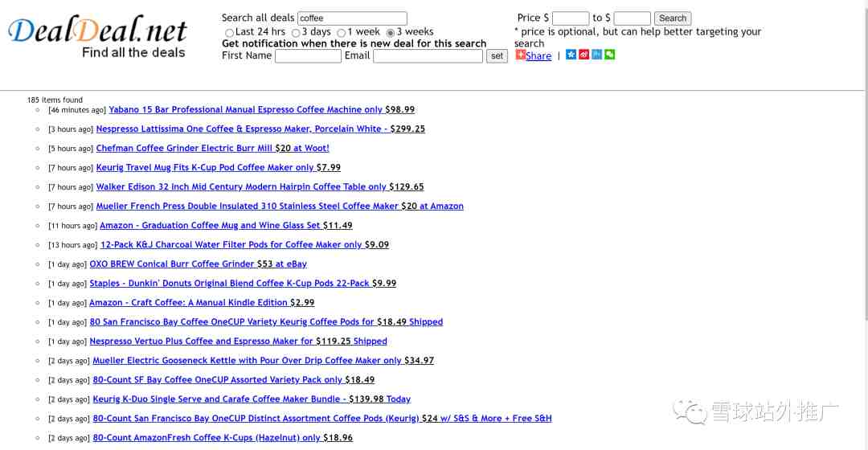Viewport: 868px width, 450px height.
Task: Open 80-Count AmazonFresh Hazelnut K-Cups deal
Action: click(x=223, y=438)
